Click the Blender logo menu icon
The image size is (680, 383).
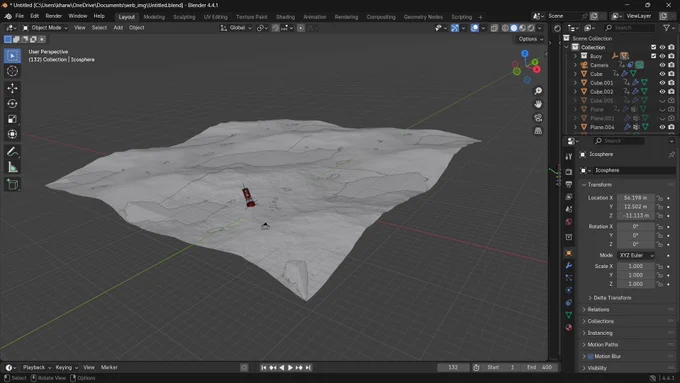8,16
